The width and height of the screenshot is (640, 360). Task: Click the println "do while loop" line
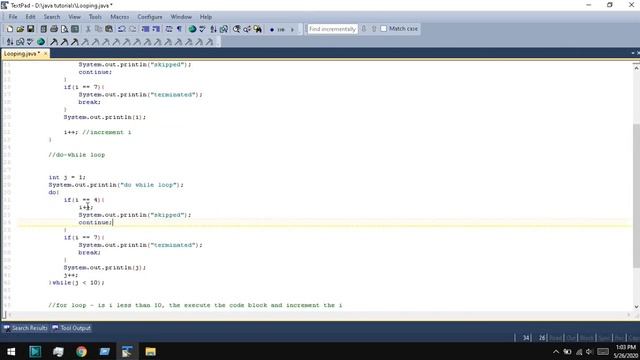116,185
